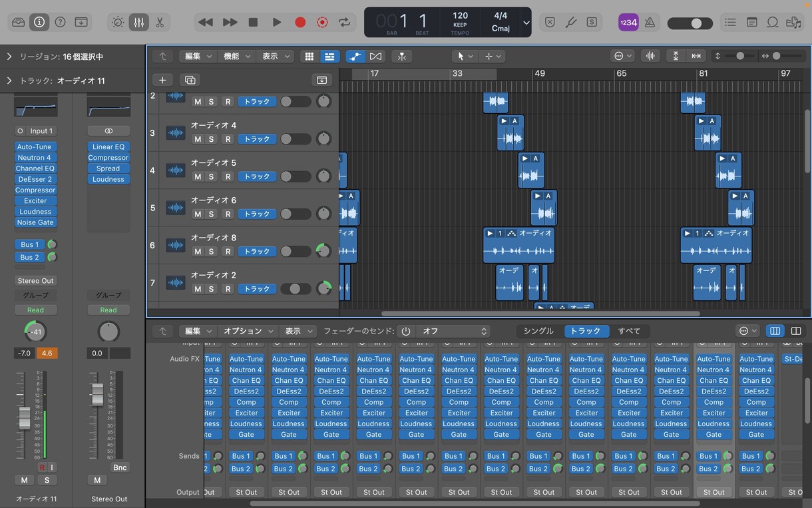Screen dimensions: 812x508
Task: Start playback with the Play button
Action: (276, 22)
